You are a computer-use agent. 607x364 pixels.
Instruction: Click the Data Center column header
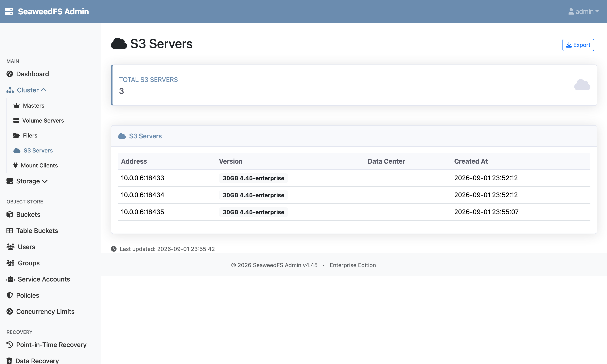pyautogui.click(x=386, y=161)
